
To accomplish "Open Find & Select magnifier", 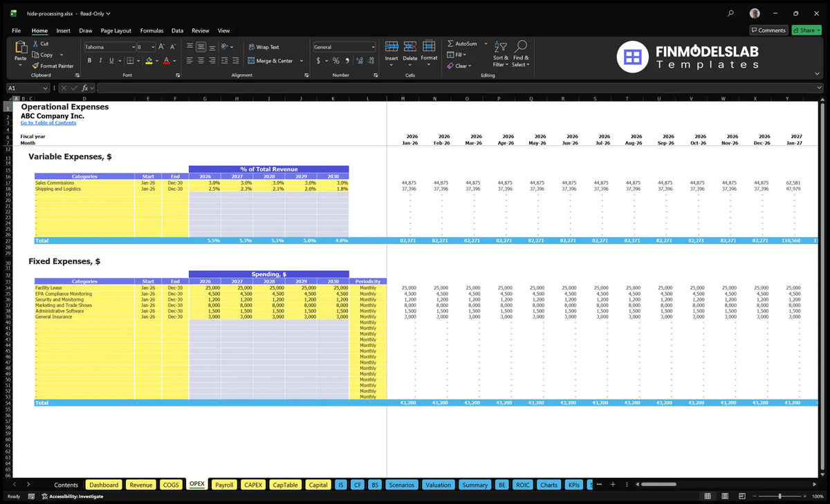I will pyautogui.click(x=521, y=46).
